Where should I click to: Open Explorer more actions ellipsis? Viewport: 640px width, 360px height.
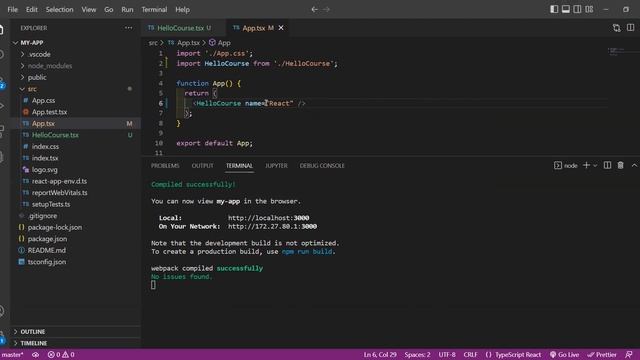pos(129,28)
